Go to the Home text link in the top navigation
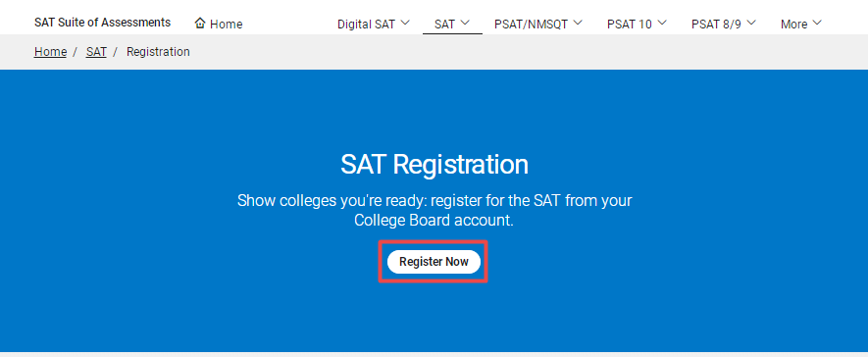 [x=226, y=24]
